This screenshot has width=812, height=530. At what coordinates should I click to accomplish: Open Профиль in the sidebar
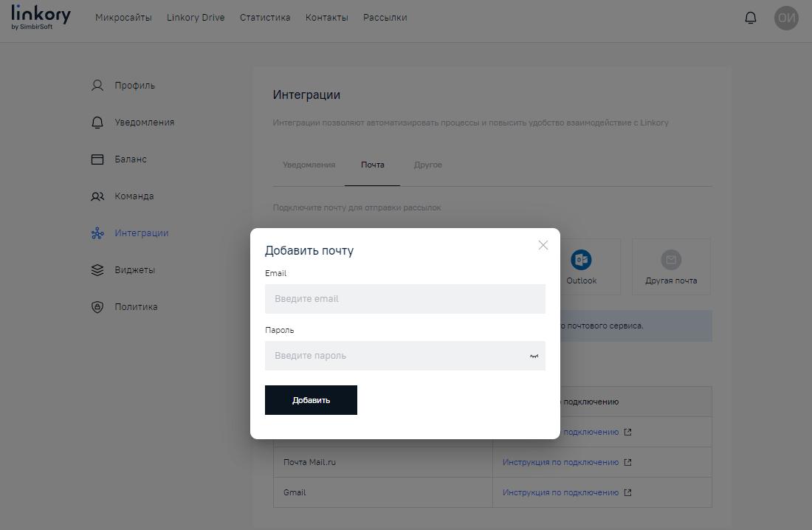coord(134,86)
